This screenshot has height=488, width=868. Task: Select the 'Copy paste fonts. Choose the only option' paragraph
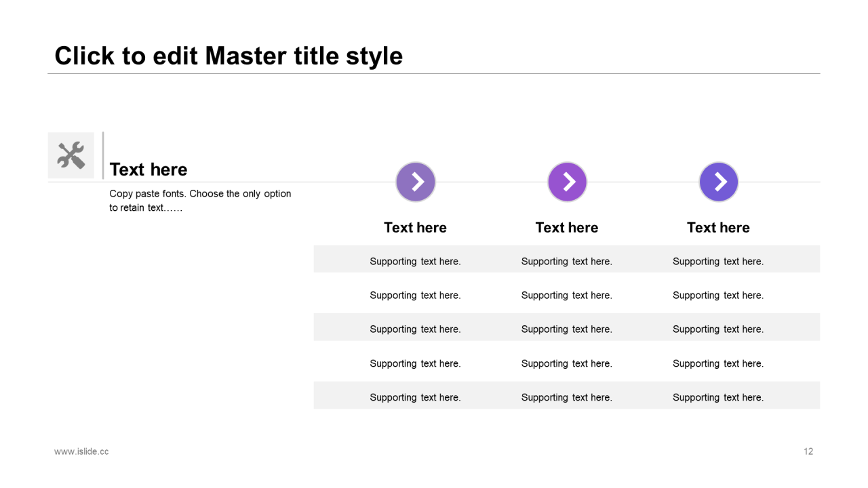200,201
